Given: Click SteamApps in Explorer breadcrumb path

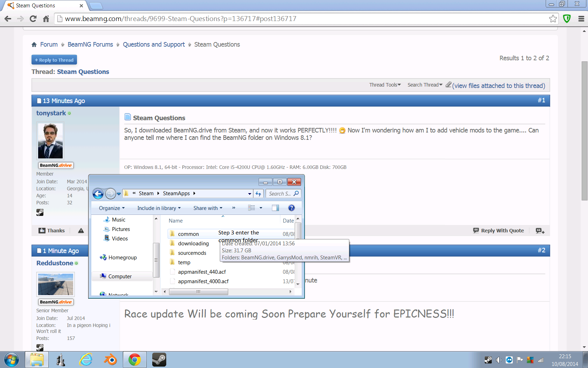Looking at the screenshot, I should tap(176, 193).
